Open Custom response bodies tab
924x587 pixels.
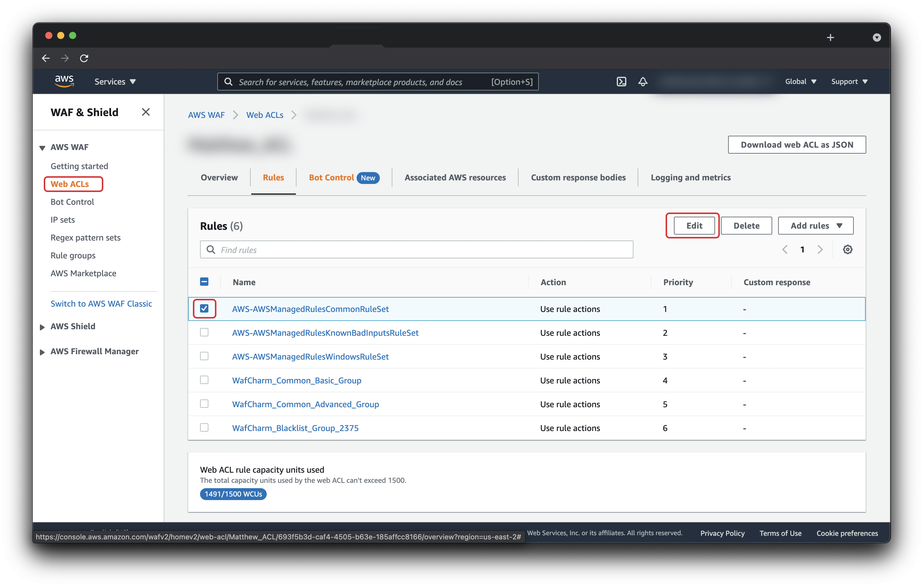(x=578, y=177)
